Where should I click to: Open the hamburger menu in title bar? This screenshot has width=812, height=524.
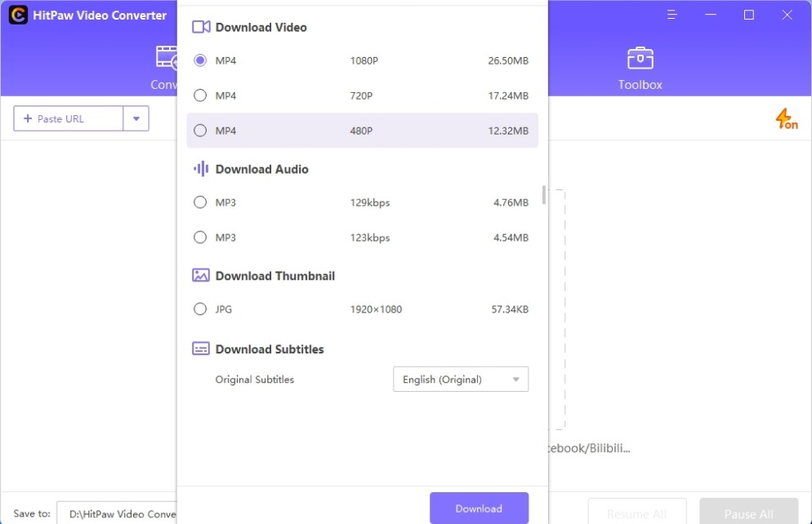click(x=672, y=15)
